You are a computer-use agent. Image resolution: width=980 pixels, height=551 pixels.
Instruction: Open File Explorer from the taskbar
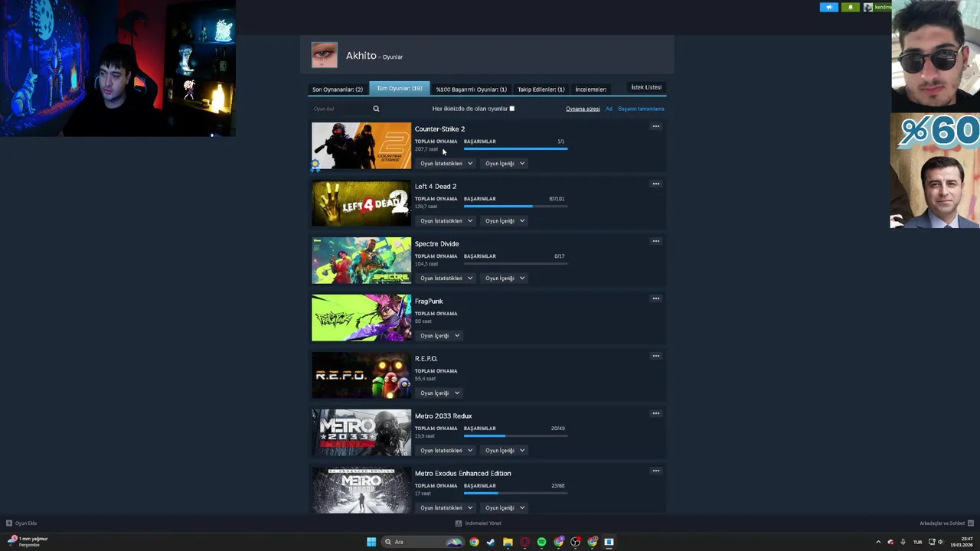click(x=508, y=542)
